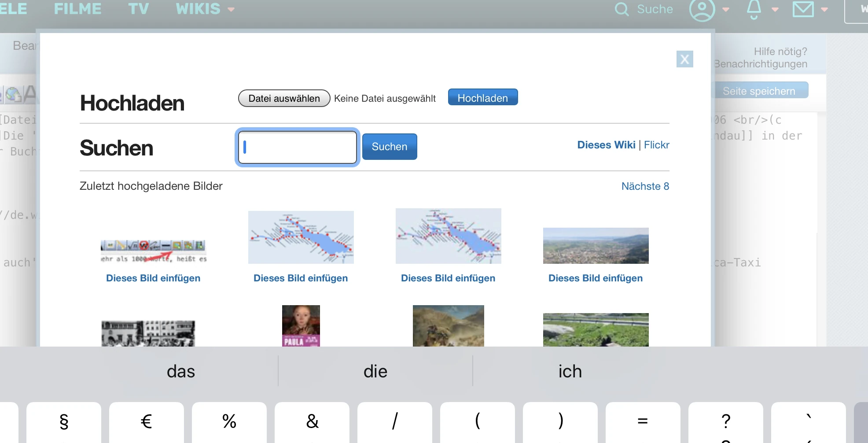Viewport: 868px width, 443px height.
Task: Open the user account avatar menu
Action: (702, 10)
